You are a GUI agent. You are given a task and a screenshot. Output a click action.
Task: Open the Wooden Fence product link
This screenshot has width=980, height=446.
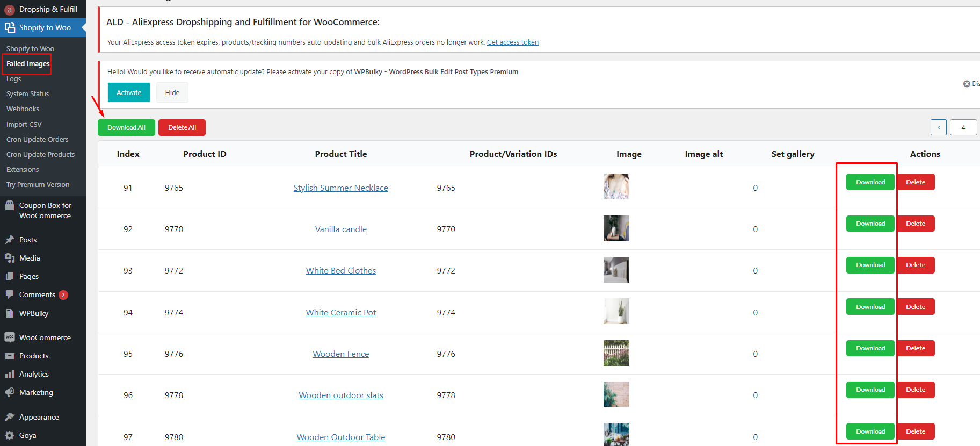click(341, 354)
